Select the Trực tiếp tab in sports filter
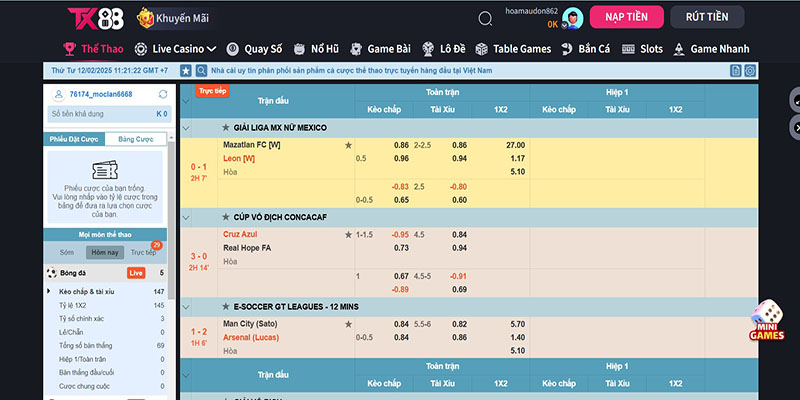The width and height of the screenshot is (800, 400). 143,252
